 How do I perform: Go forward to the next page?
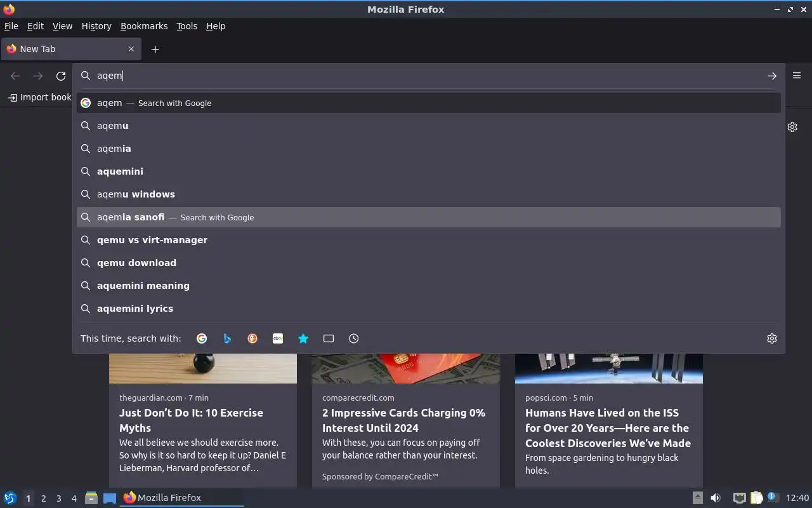(38, 76)
